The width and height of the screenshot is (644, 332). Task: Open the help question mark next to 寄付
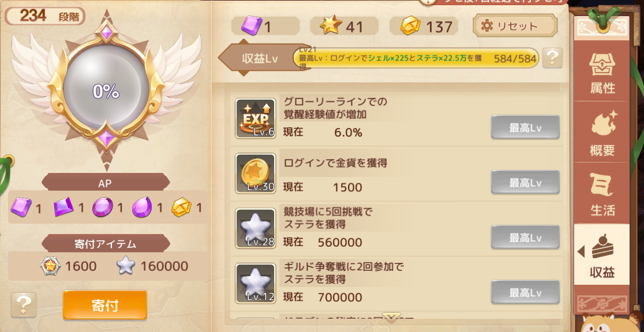tap(24, 304)
